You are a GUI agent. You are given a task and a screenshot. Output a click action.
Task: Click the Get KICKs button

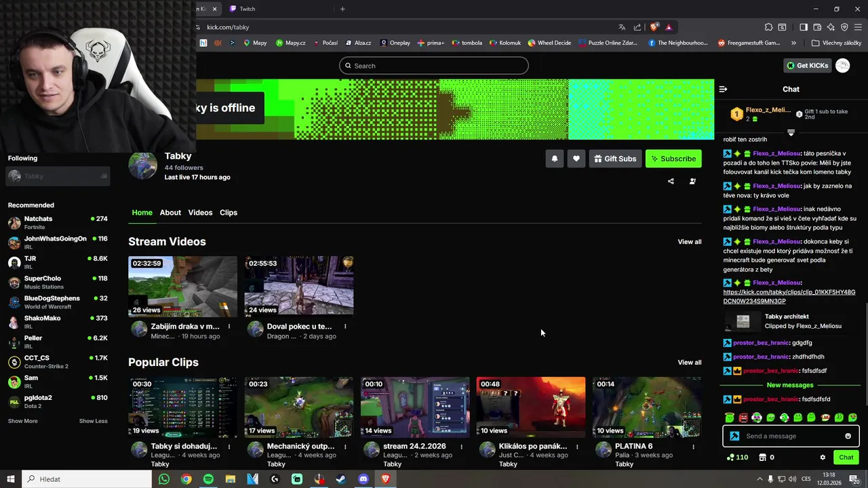(807, 66)
